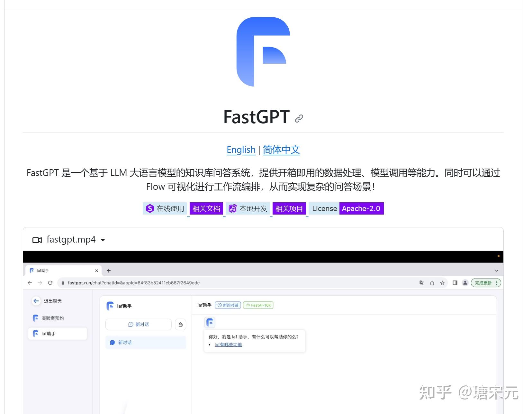Toggle the bookmark star in the address bar

click(x=443, y=283)
